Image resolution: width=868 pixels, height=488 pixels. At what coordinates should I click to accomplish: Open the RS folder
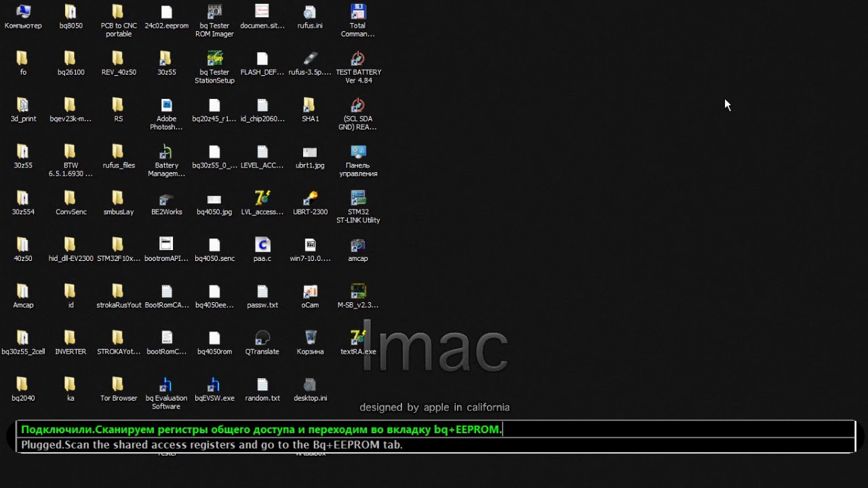[x=119, y=110]
